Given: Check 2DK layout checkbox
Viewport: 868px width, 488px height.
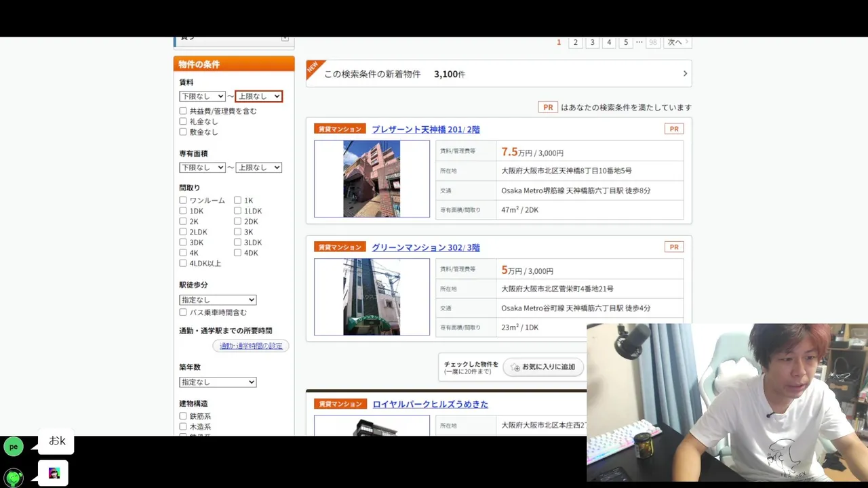Looking at the screenshot, I should pos(237,221).
